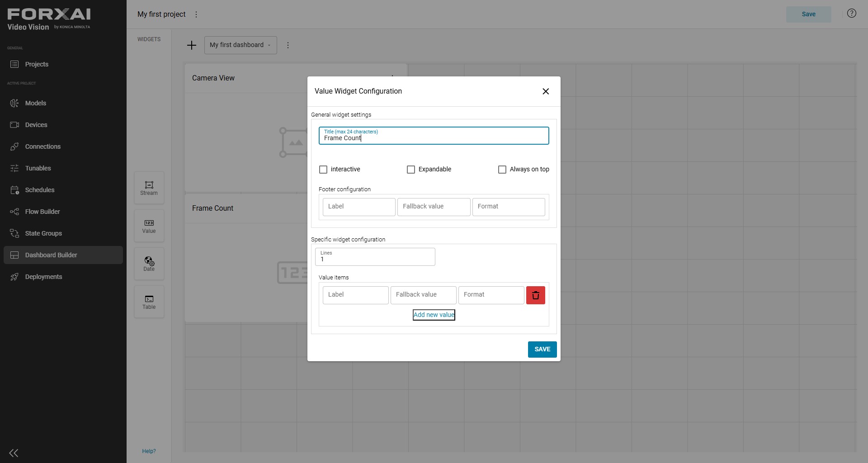Open the My first dashboard dropdown
The height and width of the screenshot is (463, 868).
click(x=241, y=45)
